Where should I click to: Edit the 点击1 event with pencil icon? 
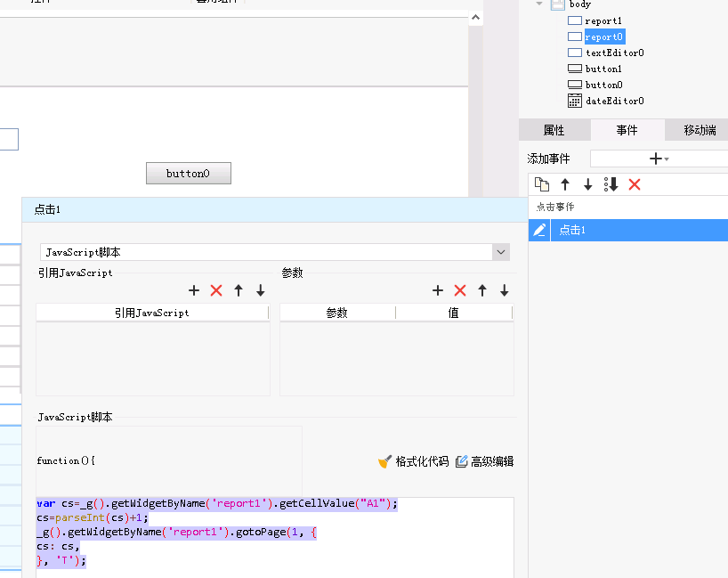tap(539, 230)
